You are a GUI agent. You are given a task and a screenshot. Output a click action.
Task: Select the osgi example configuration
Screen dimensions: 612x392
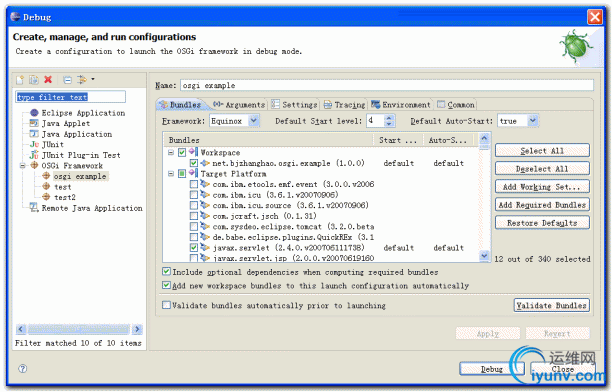pos(80,176)
